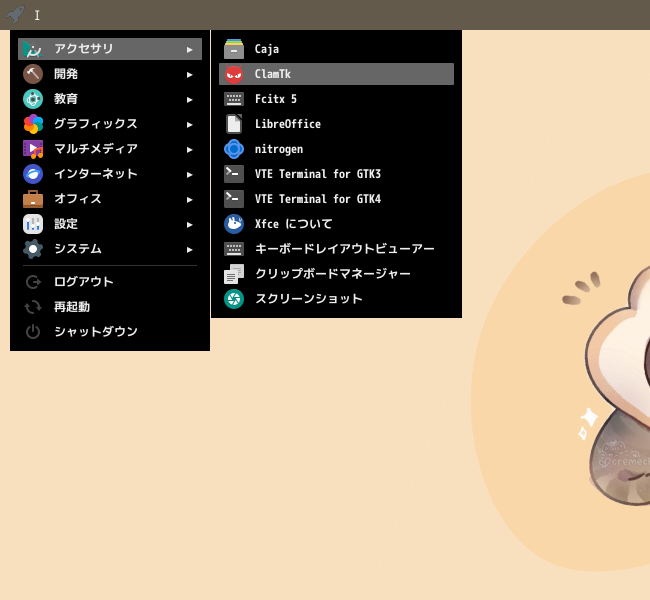This screenshot has width=650, height=600.
Task: Click the ログアウト exit arrow icon
Action: (33, 282)
